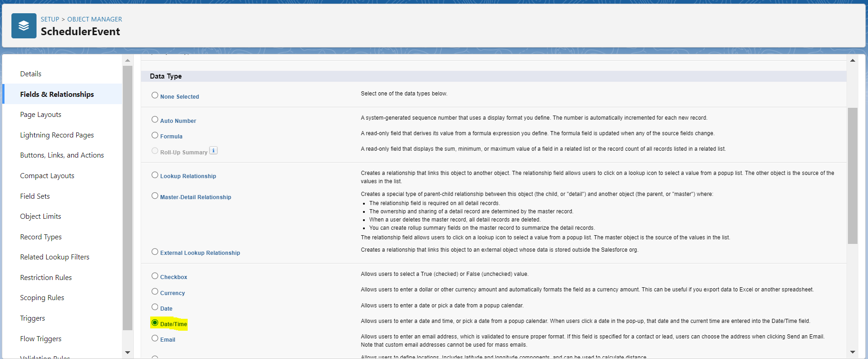Go to Fields & Relationships tab

point(57,94)
